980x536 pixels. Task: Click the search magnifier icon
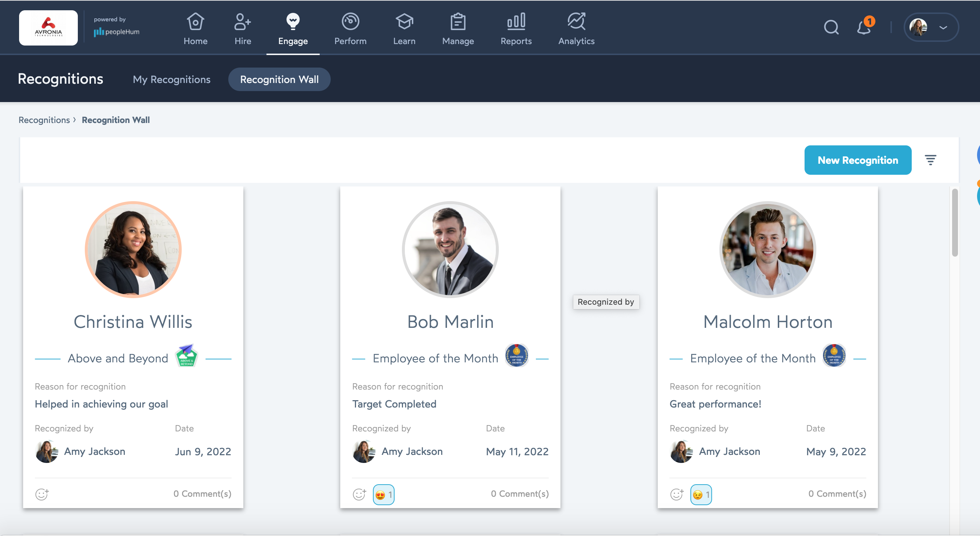click(x=831, y=27)
